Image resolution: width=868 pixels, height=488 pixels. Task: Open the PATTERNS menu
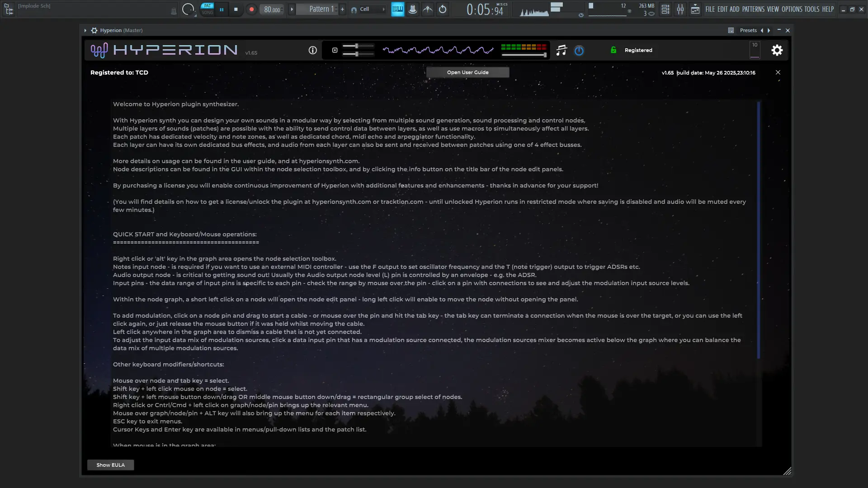click(x=753, y=9)
